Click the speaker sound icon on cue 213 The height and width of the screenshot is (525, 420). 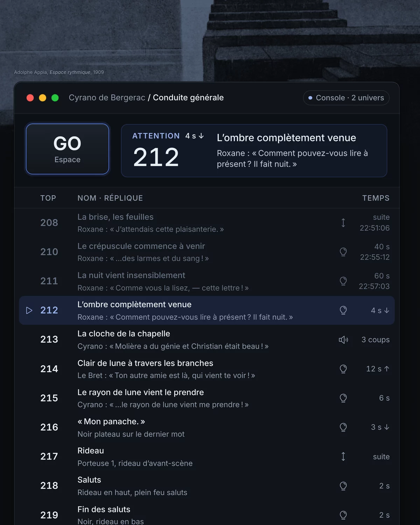(343, 339)
